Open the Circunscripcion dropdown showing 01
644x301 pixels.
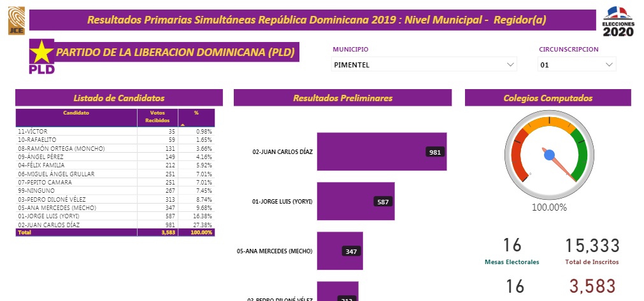576,64
